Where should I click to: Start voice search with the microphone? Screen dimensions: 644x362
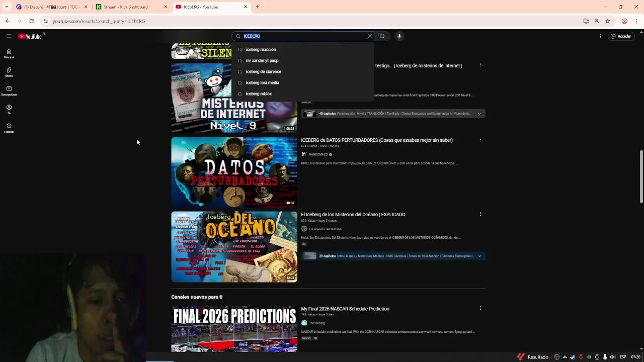(x=399, y=36)
